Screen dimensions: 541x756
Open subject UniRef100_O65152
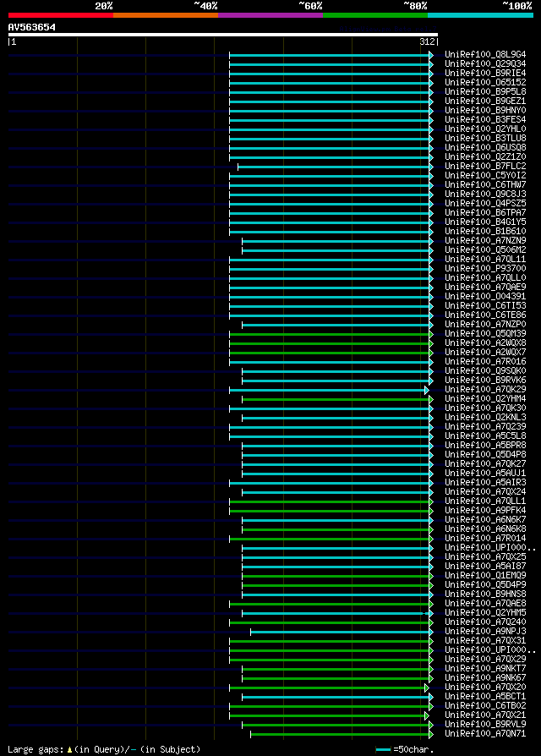coord(485,82)
